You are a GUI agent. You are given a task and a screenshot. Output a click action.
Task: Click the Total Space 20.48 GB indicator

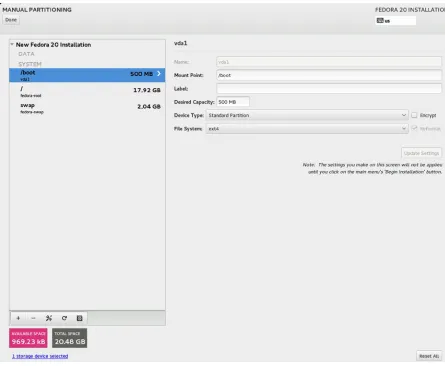pos(70,338)
